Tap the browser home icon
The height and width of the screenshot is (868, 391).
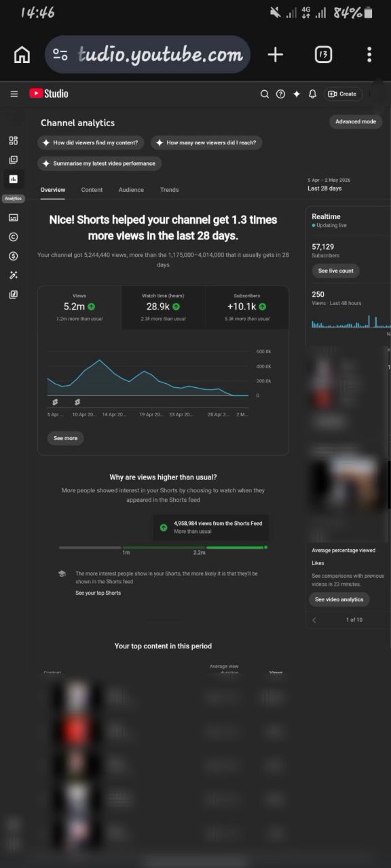(22, 55)
